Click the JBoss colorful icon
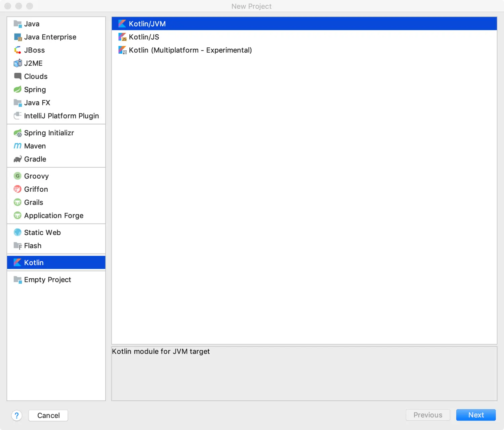The image size is (504, 430). click(x=17, y=50)
